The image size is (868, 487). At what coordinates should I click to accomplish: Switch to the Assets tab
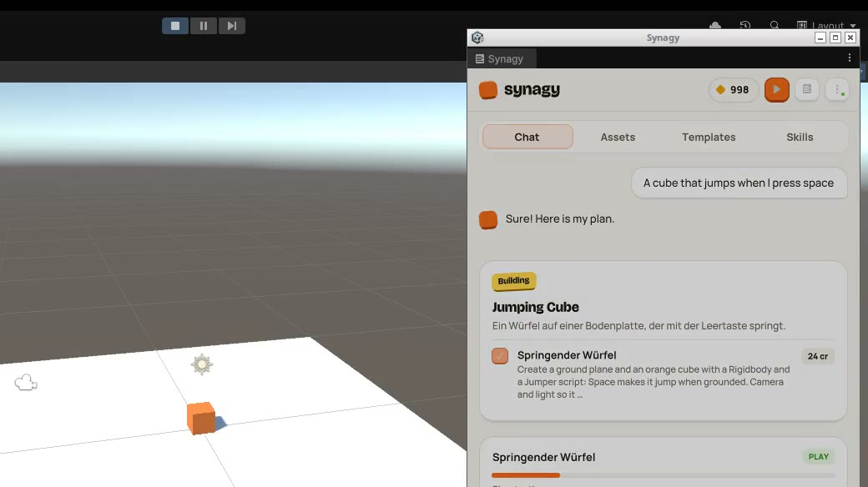(618, 137)
